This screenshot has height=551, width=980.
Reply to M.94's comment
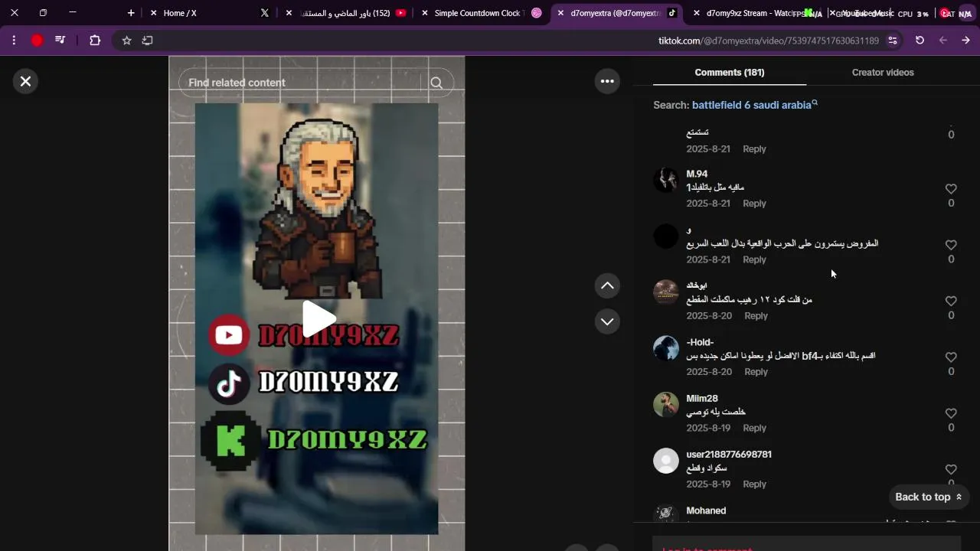coord(754,204)
